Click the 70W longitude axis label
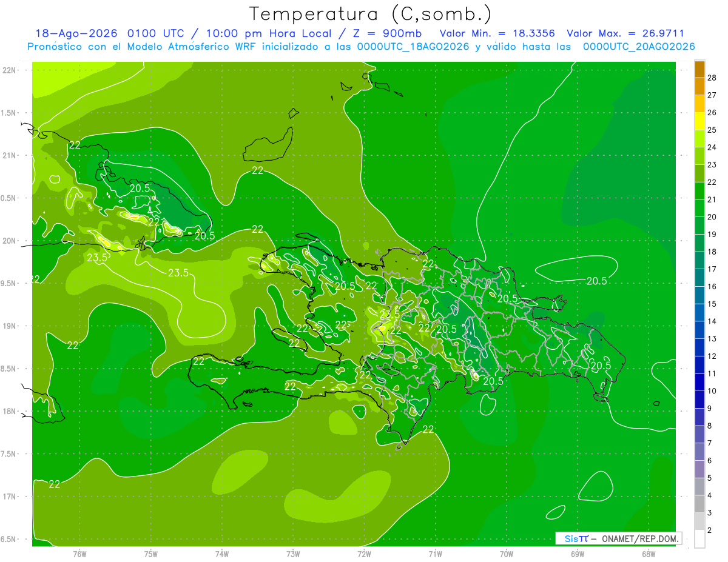 (x=507, y=554)
